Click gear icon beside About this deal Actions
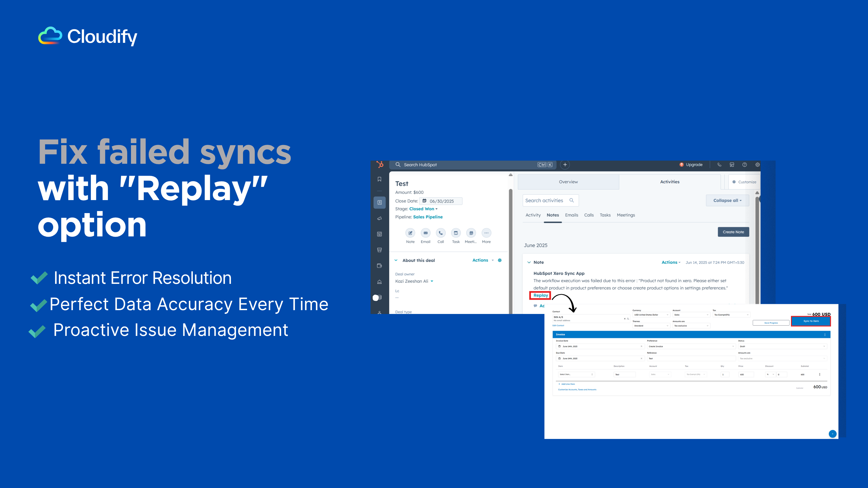Screen dimensions: 868x488 pyautogui.click(x=500, y=260)
